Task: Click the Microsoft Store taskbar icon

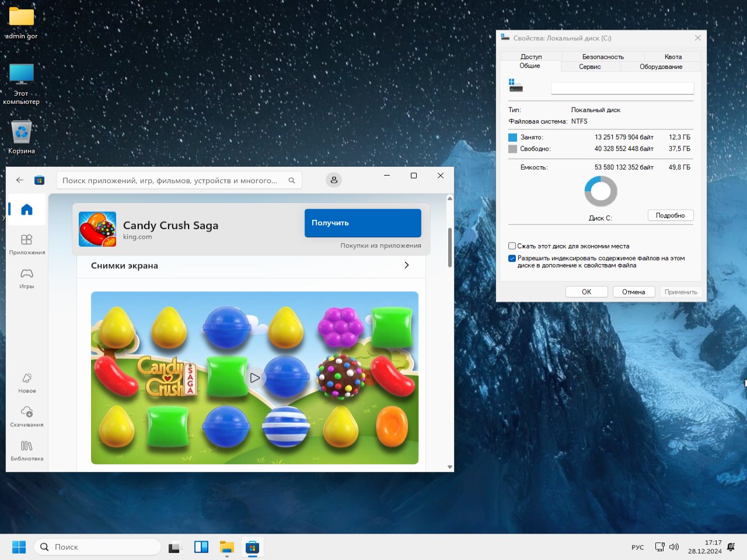Action: click(252, 547)
